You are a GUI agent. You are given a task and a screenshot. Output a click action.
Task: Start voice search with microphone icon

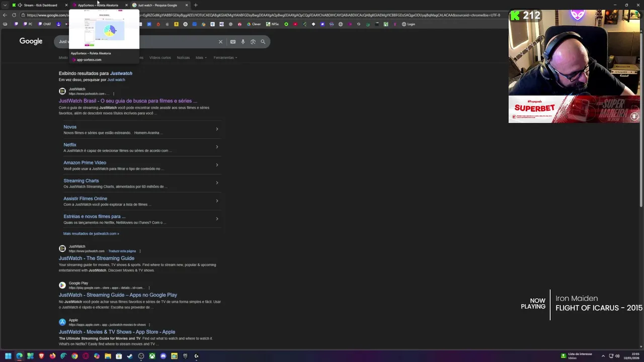click(243, 42)
